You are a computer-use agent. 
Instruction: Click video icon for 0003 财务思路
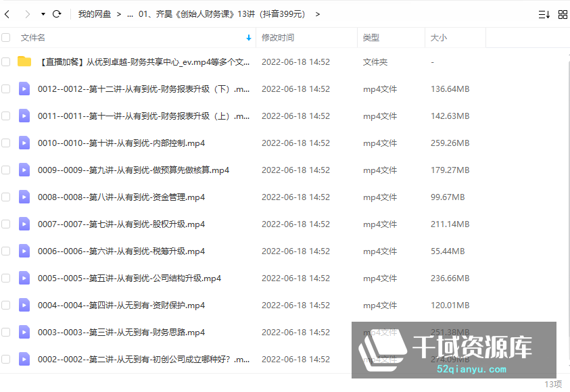pyautogui.click(x=24, y=332)
